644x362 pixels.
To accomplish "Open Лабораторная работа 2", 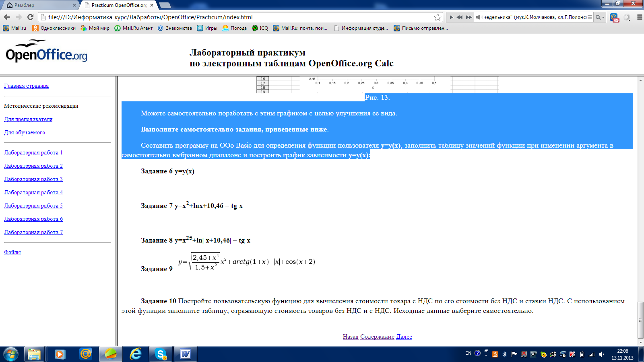I will click(x=33, y=166).
